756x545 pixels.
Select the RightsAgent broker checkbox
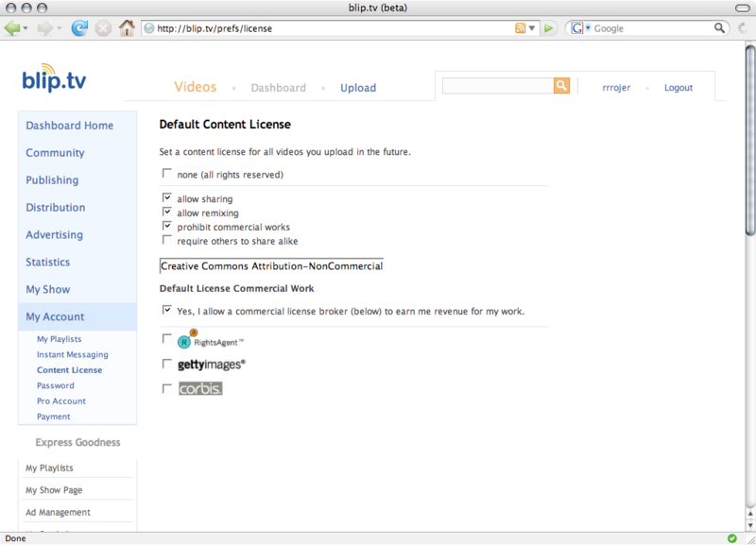tap(167, 339)
